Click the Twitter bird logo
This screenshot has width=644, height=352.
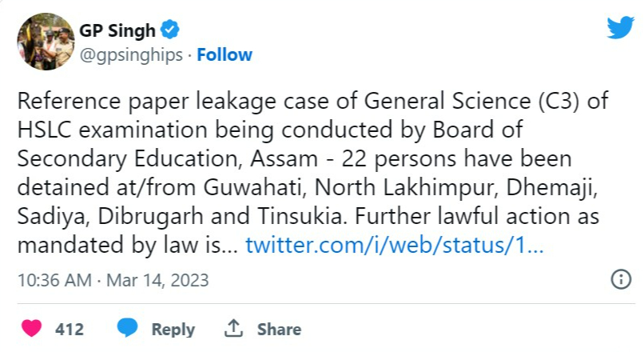(x=620, y=28)
